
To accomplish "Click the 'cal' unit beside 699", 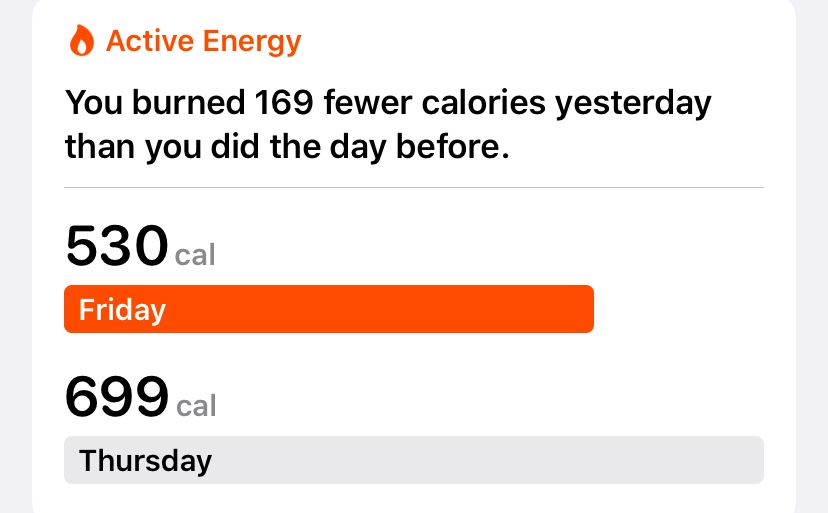I will pos(196,406).
